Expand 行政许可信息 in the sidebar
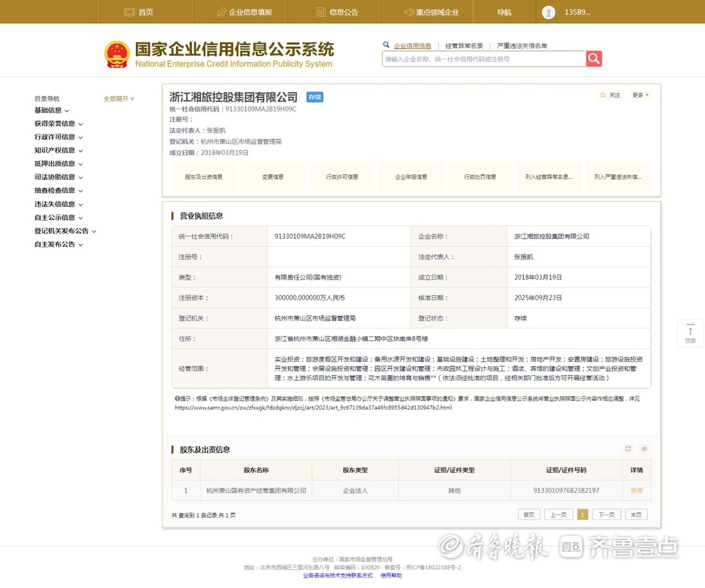Image resolution: width=705 pixels, height=588 pixels. point(59,137)
